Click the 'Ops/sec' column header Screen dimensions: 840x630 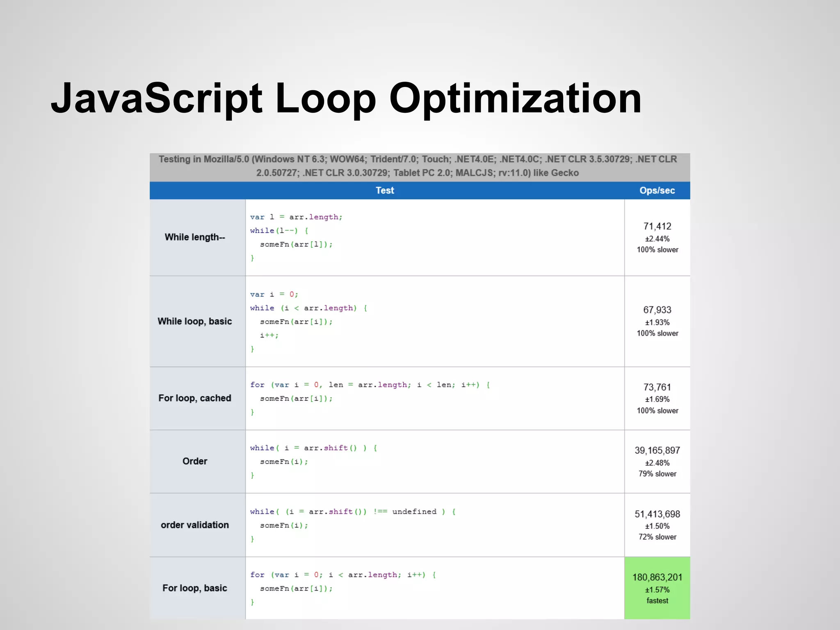(x=657, y=190)
